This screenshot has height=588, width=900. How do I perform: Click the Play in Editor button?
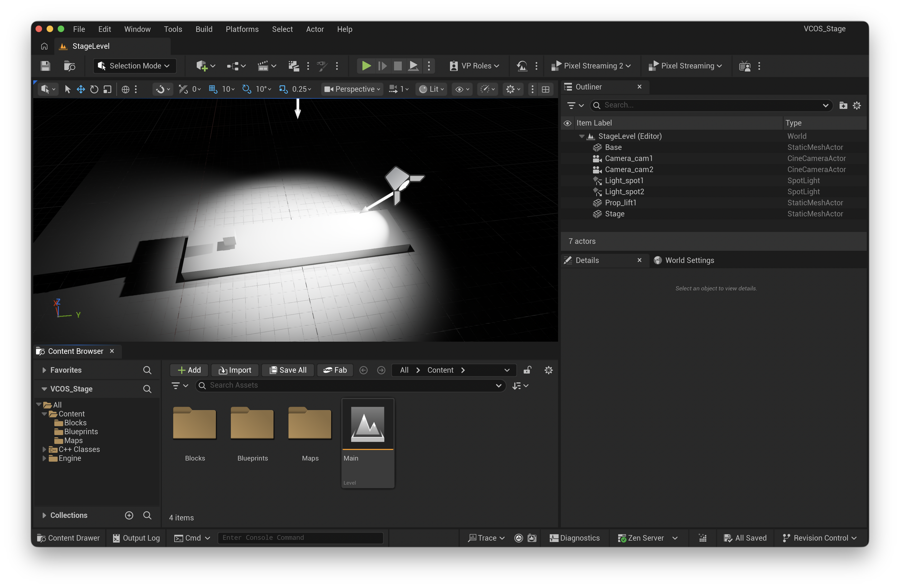pos(366,66)
